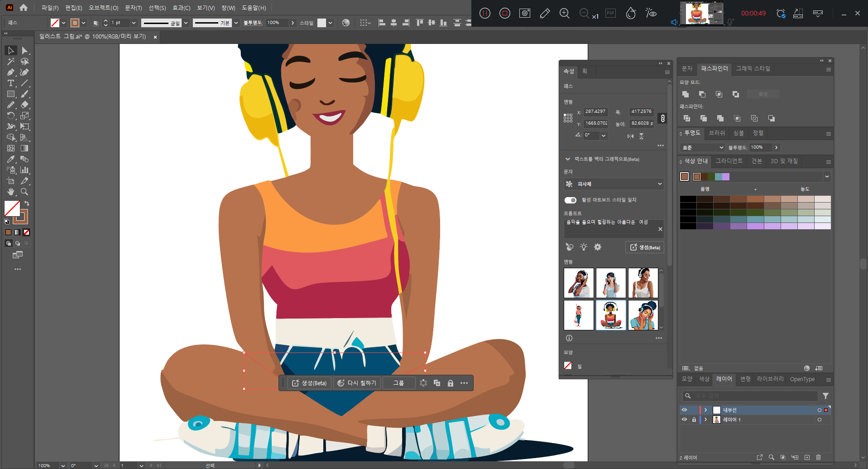Expand the 레이어 1 layer tree
The width and height of the screenshot is (868, 469).
pyautogui.click(x=705, y=420)
